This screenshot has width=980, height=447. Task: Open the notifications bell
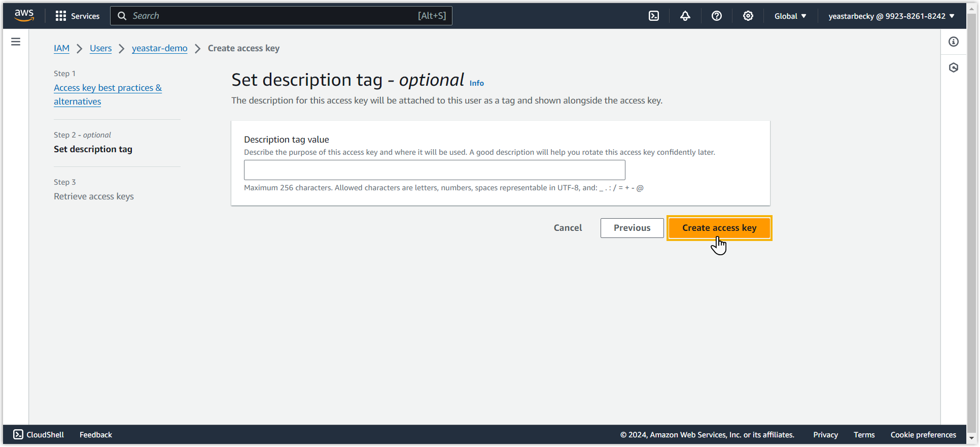point(685,16)
